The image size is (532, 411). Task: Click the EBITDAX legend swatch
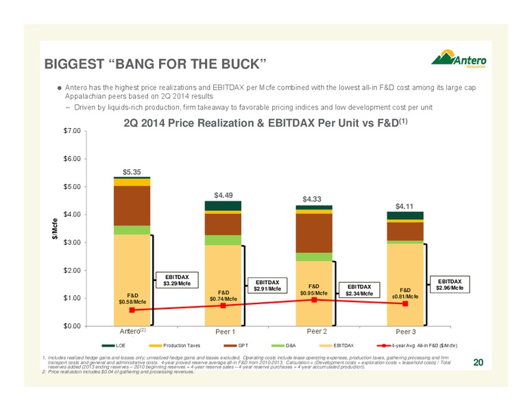click(326, 345)
